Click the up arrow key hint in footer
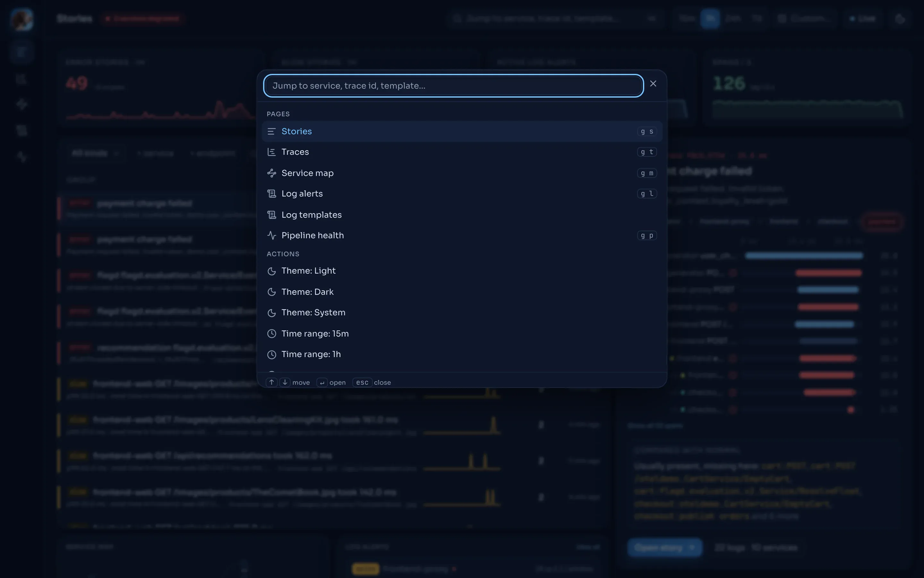Screen dimensions: 924x578 tap(271, 382)
